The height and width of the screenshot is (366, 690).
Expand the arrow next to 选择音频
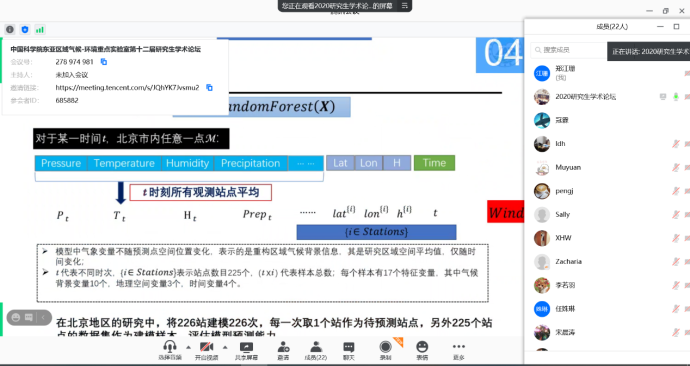[x=188, y=347]
